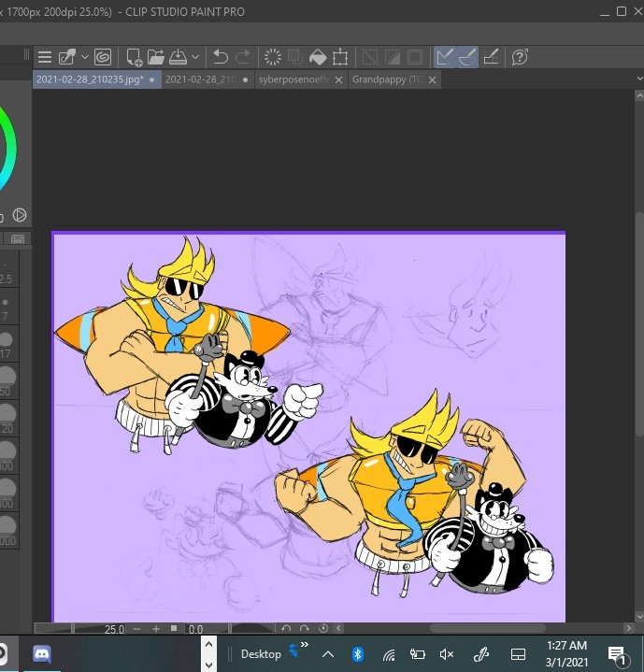
Task: Close the Grandpappy tab
Action: (x=433, y=80)
